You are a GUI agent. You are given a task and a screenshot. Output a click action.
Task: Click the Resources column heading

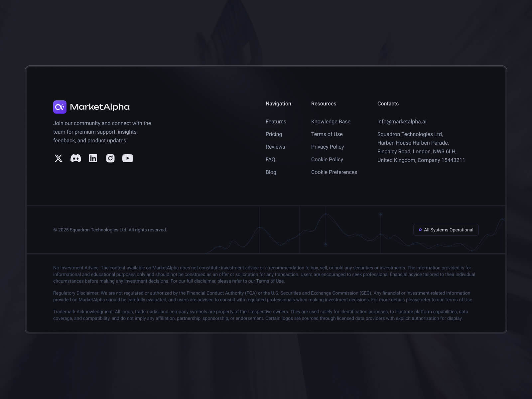[x=324, y=104]
